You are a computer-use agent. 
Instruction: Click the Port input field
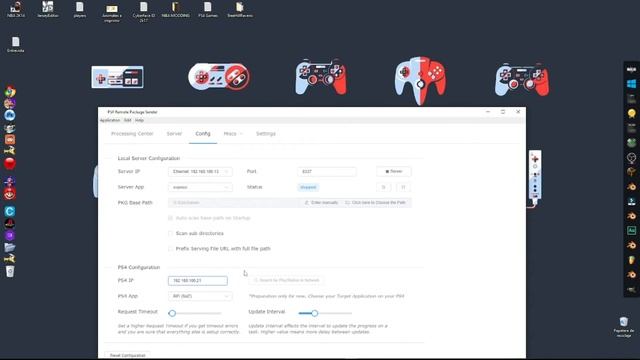[x=327, y=172]
